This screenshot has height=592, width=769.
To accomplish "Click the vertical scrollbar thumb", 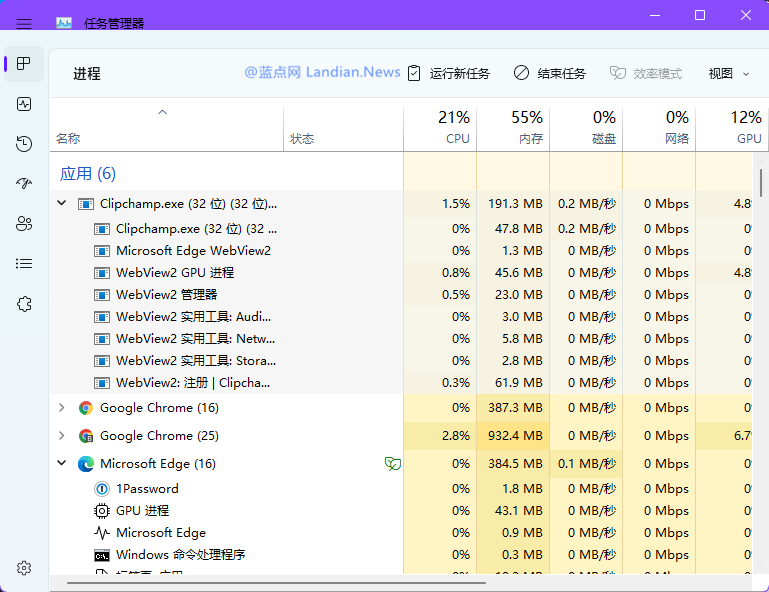I will [761, 182].
